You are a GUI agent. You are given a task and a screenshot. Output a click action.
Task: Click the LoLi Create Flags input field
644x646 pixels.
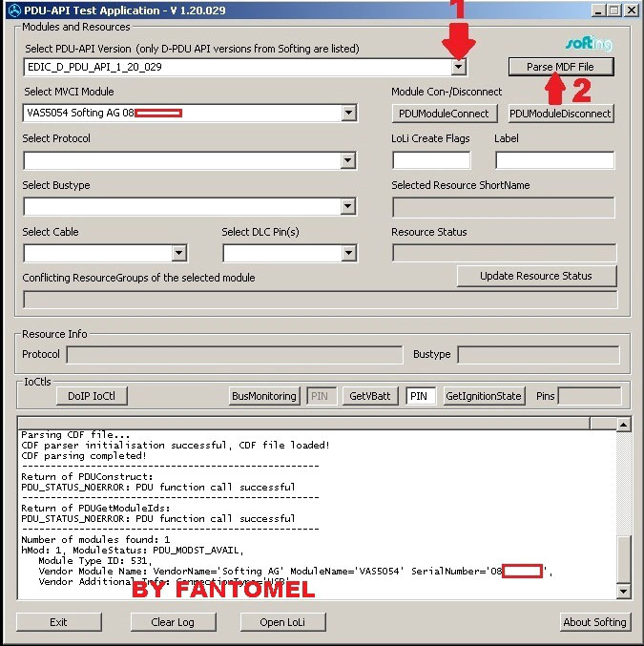(x=431, y=160)
